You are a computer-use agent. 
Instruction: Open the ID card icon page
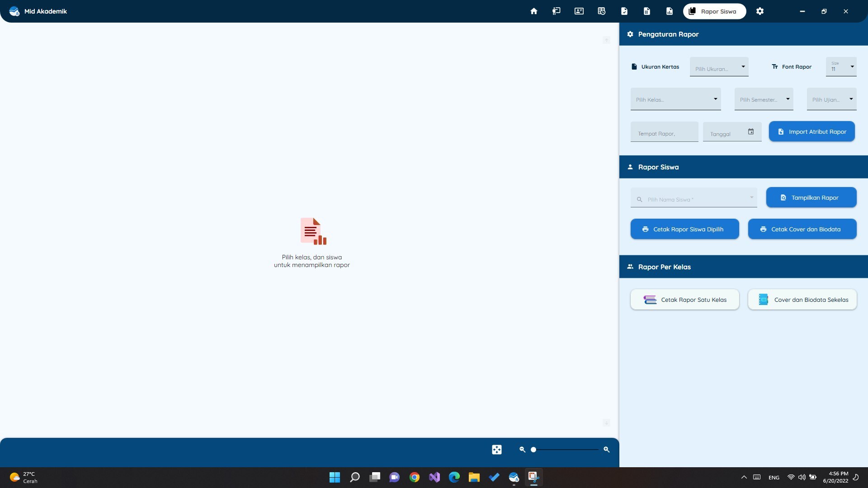point(579,11)
